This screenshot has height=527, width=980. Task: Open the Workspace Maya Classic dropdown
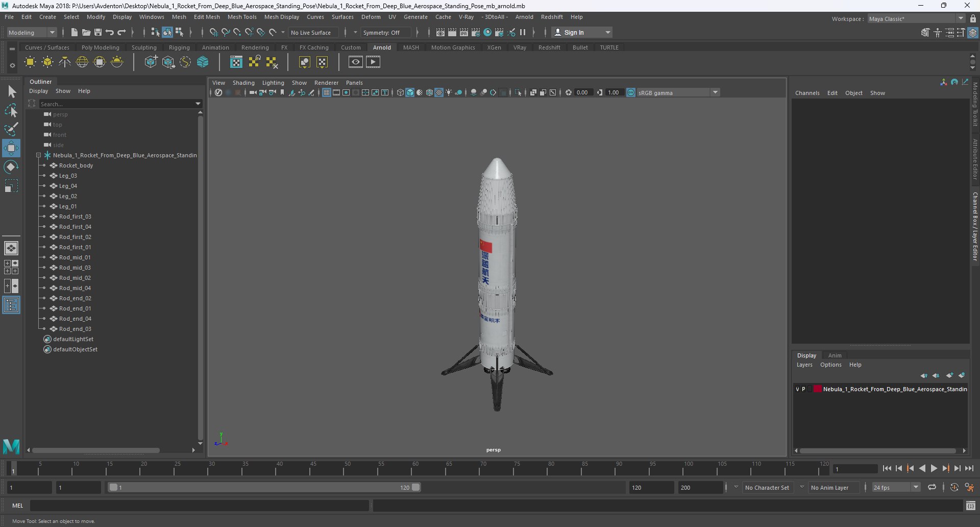pos(916,18)
